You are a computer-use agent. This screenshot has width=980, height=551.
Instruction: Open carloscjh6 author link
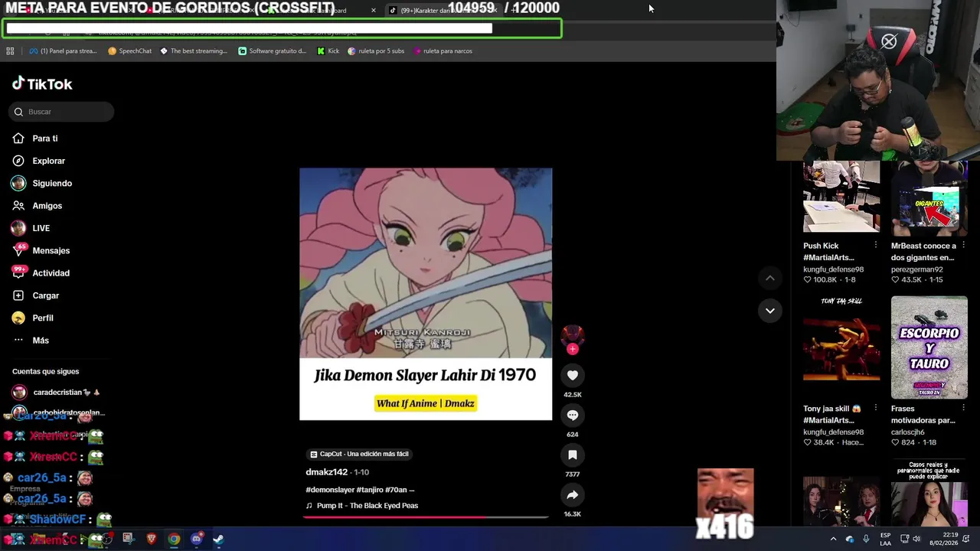[x=908, y=432]
